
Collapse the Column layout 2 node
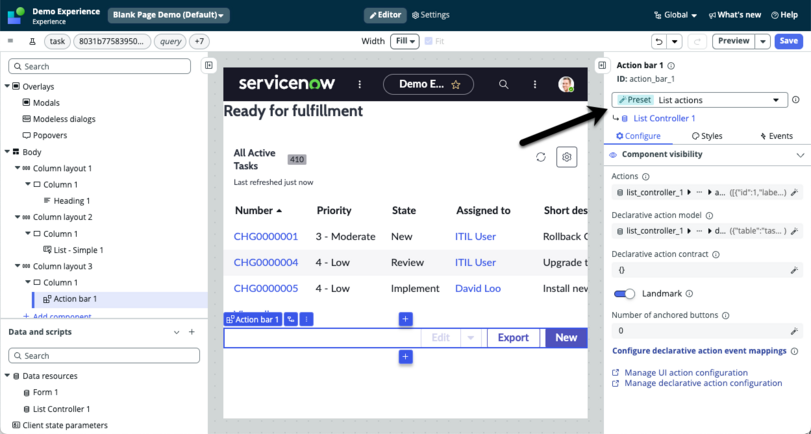[x=18, y=217]
